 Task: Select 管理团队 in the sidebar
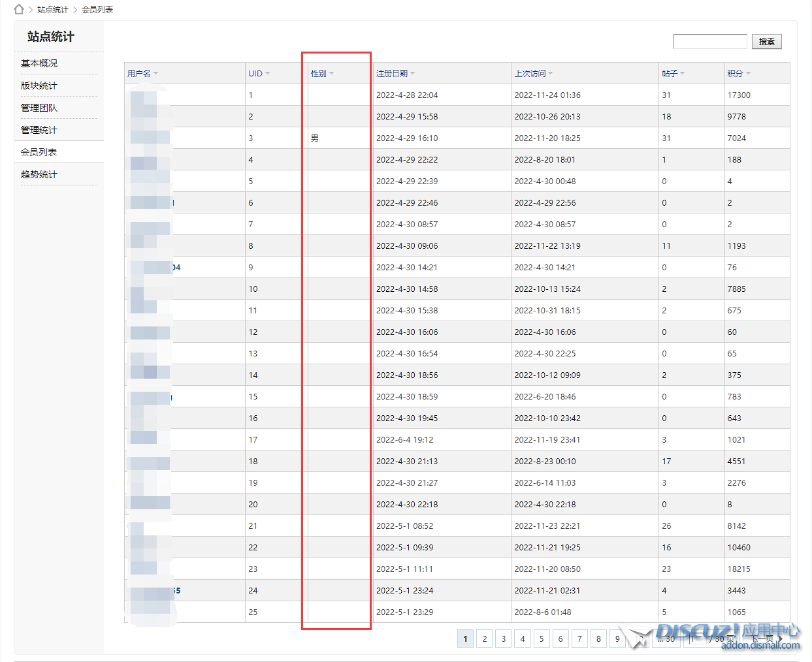click(x=39, y=108)
